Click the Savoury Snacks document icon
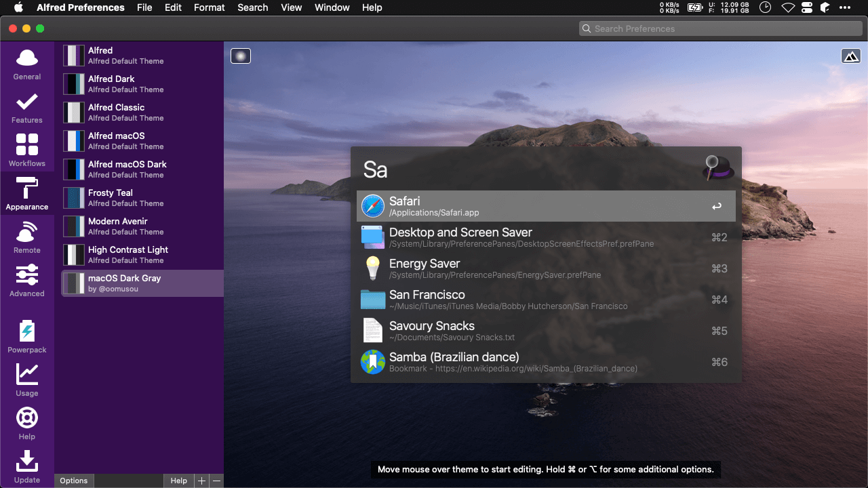 pos(373,331)
